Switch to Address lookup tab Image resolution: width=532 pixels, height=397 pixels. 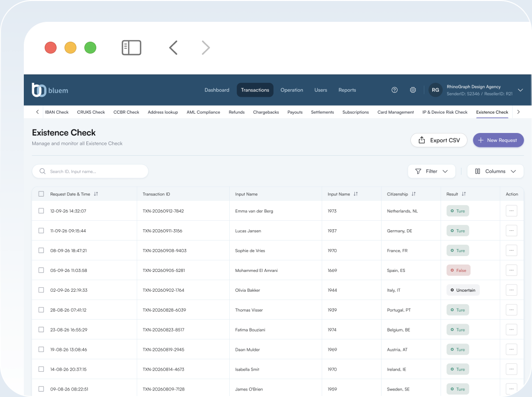pyautogui.click(x=163, y=112)
